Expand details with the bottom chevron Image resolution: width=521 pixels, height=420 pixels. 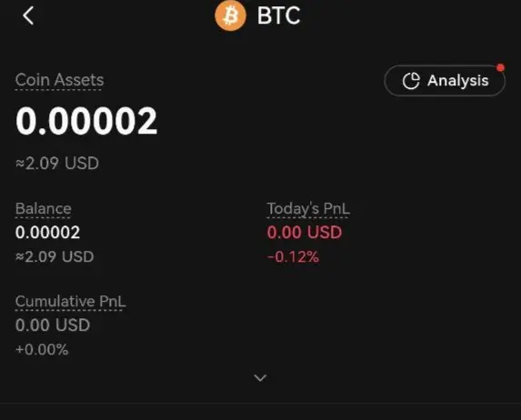pyautogui.click(x=260, y=378)
